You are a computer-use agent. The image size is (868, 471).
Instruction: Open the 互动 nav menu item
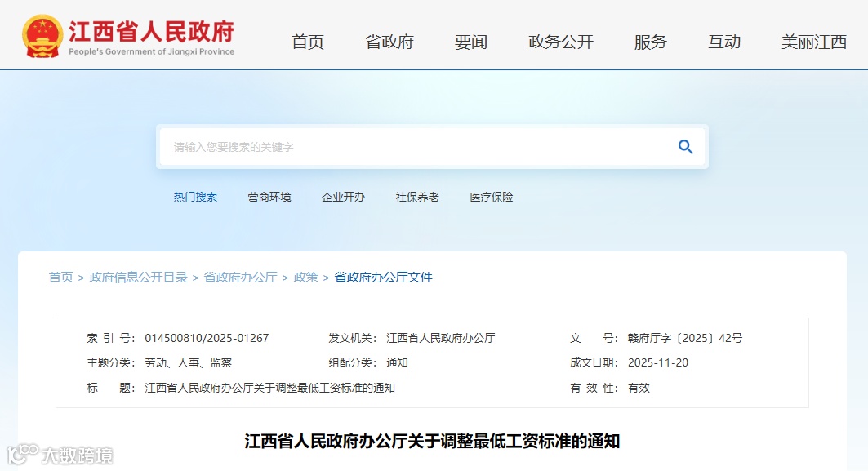click(x=724, y=42)
